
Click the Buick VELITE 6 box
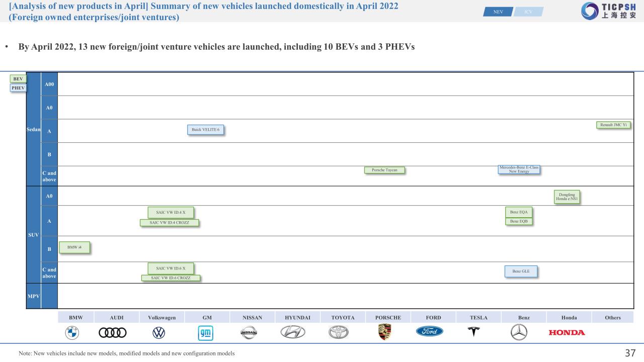point(205,130)
